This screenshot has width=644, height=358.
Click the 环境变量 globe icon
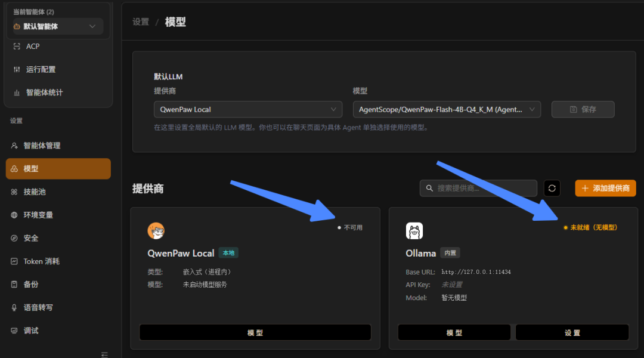click(14, 215)
